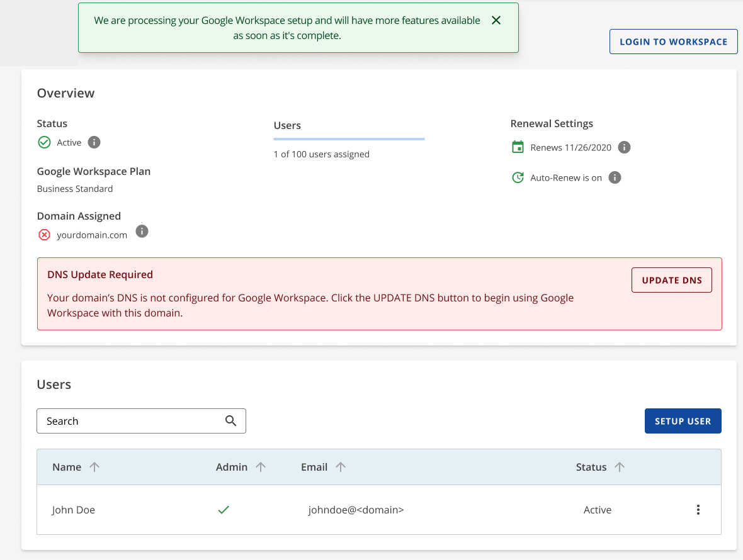743x560 pixels.
Task: Click the LOGIN TO WORKSPACE button
Action: click(673, 42)
